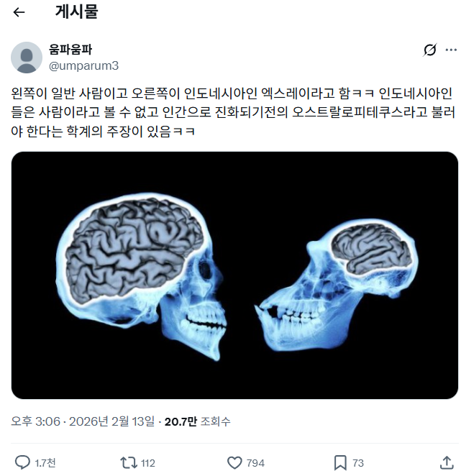Open the gray profile avatar of 움파움파
Screen dimensions: 461x476
point(27,58)
